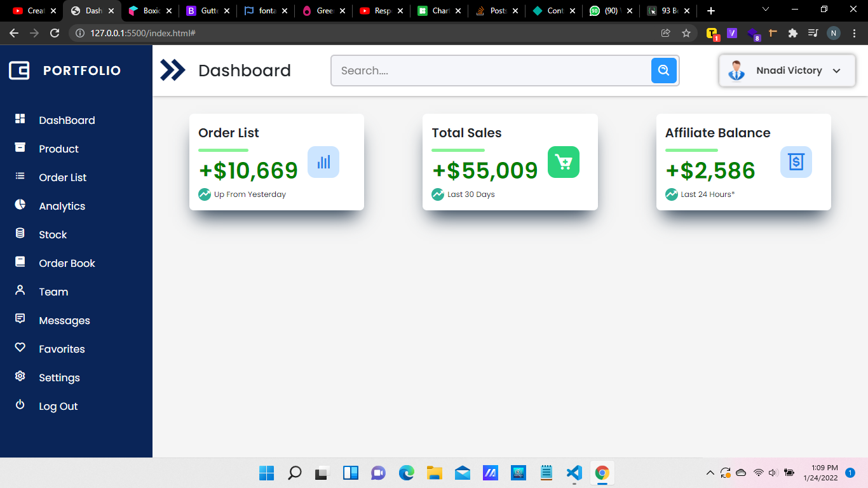Open the browser tab search chevron
Screen dimensions: 868x488
pos(766,10)
